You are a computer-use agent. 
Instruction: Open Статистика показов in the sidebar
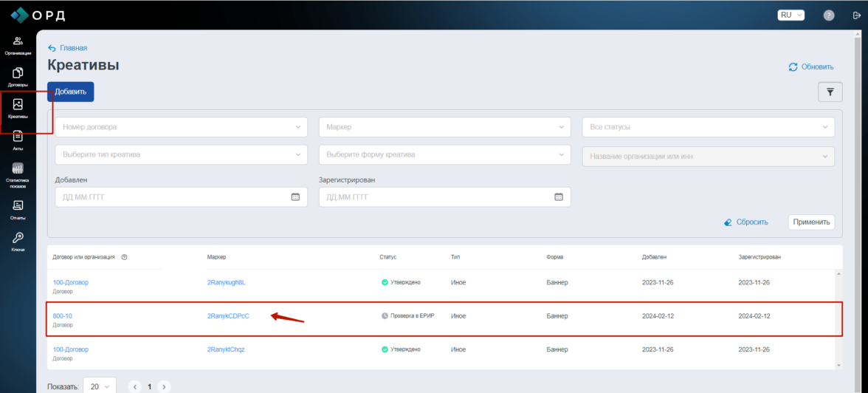click(x=18, y=172)
